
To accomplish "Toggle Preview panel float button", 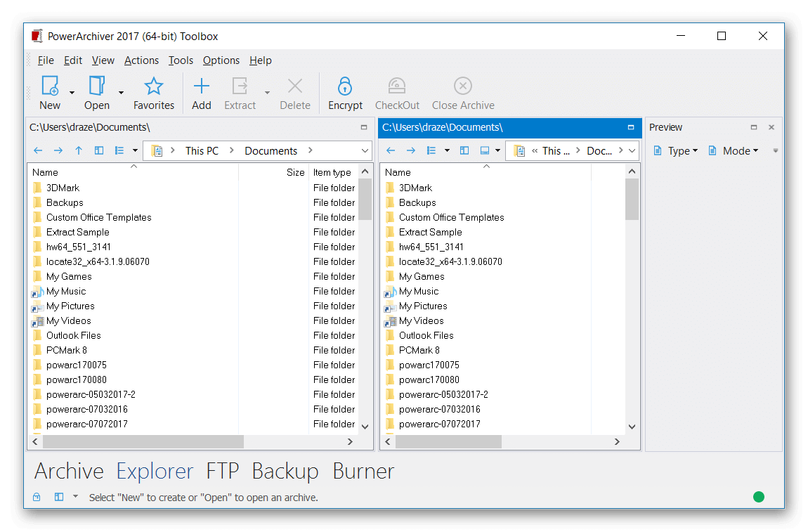I will pyautogui.click(x=754, y=127).
